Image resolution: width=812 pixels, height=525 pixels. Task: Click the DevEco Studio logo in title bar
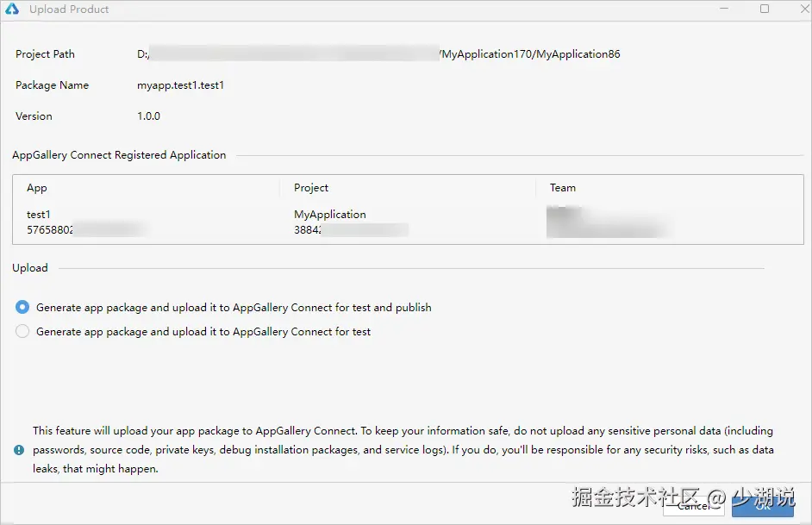pos(12,9)
